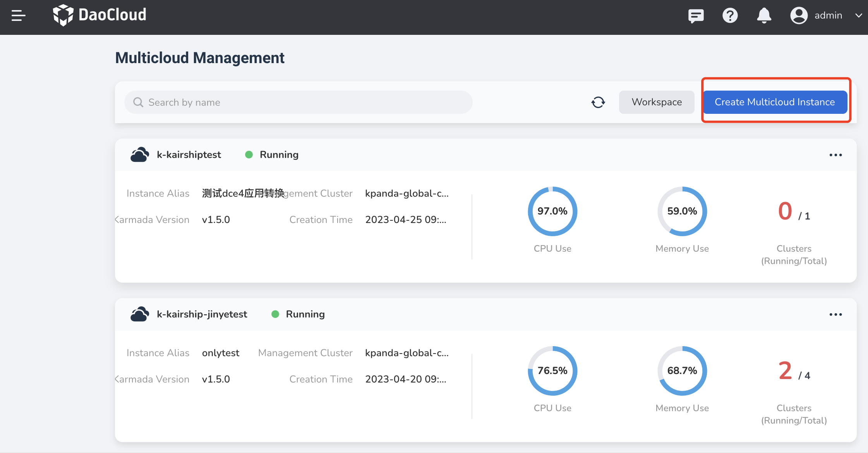Viewport: 868px width, 453px height.
Task: Open the notifications bell
Action: [764, 15]
